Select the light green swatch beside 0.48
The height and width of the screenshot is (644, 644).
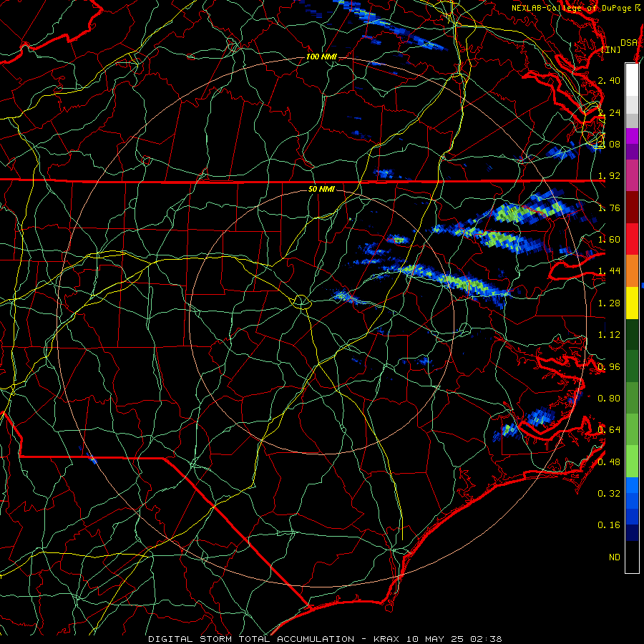(632, 462)
